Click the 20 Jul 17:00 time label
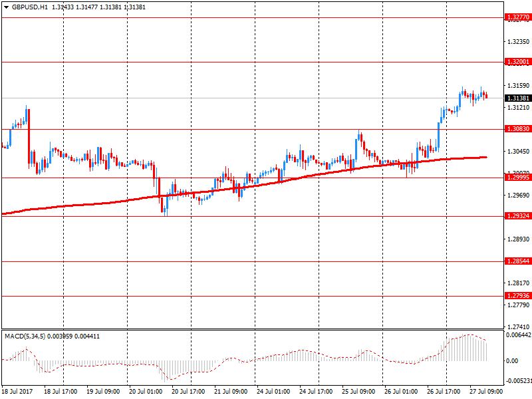532x399 pixels. [188, 392]
